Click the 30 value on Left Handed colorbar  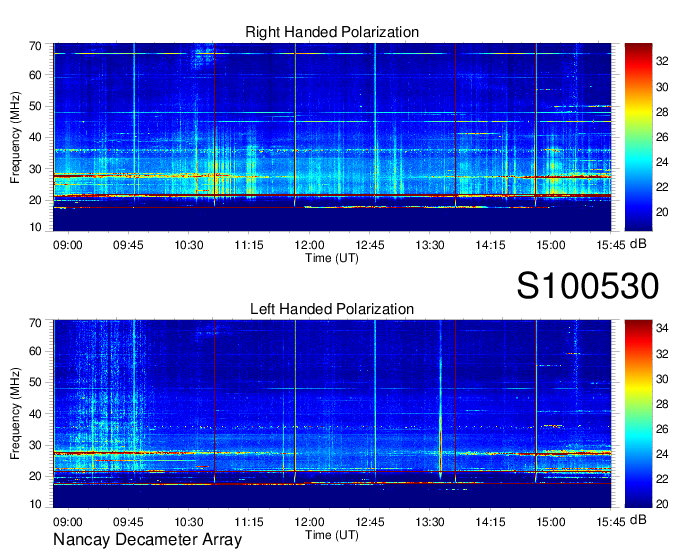662,379
